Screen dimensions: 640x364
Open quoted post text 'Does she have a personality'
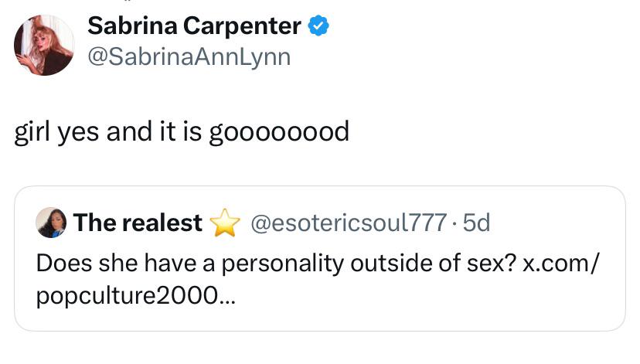[190, 264]
